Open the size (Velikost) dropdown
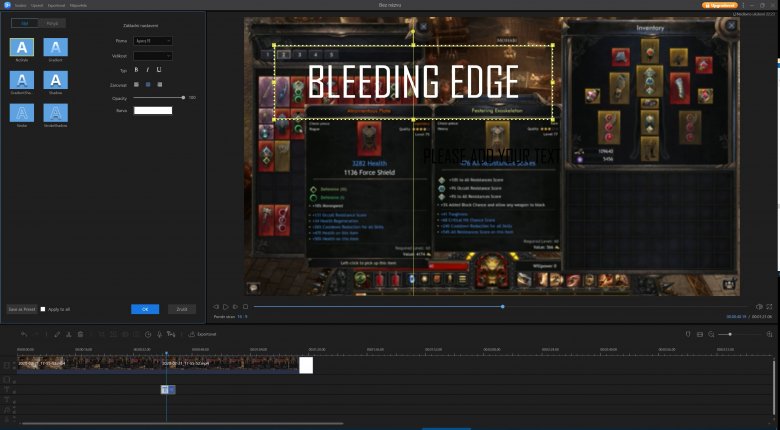This screenshot has width=780, height=430. pyautogui.click(x=153, y=56)
